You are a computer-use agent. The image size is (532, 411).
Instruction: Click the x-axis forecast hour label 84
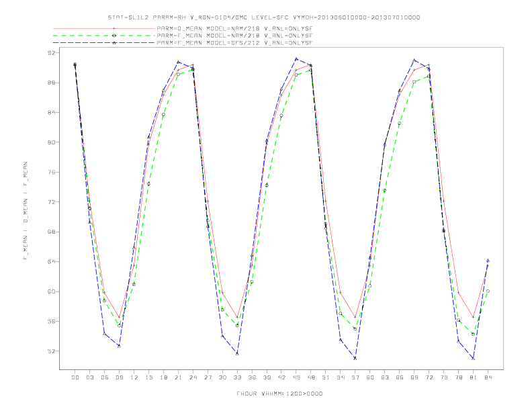point(488,377)
